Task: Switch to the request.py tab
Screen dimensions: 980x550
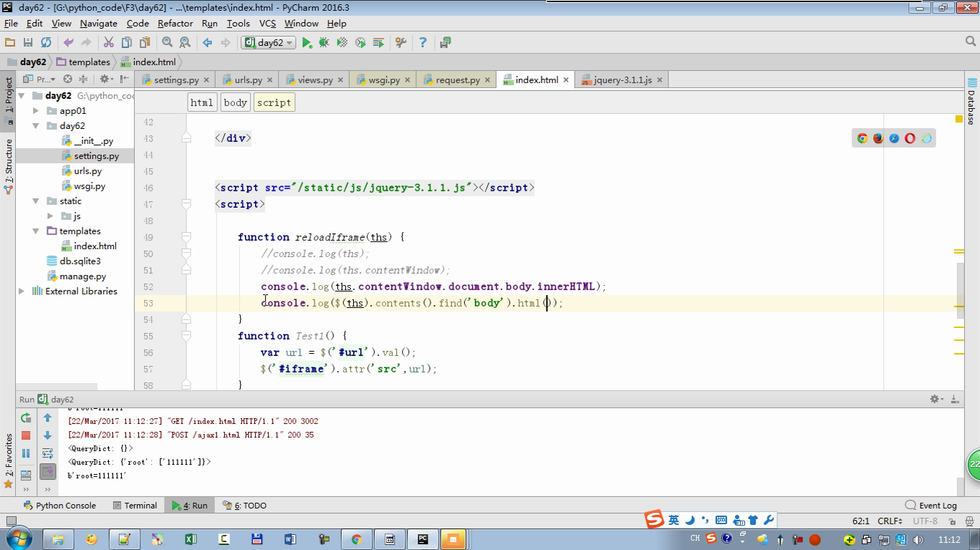Action: point(457,80)
